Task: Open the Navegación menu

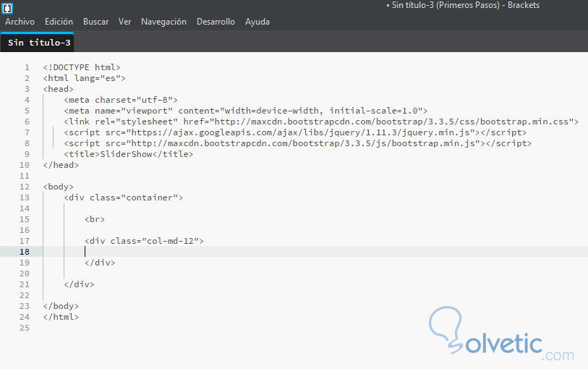Action: (164, 22)
